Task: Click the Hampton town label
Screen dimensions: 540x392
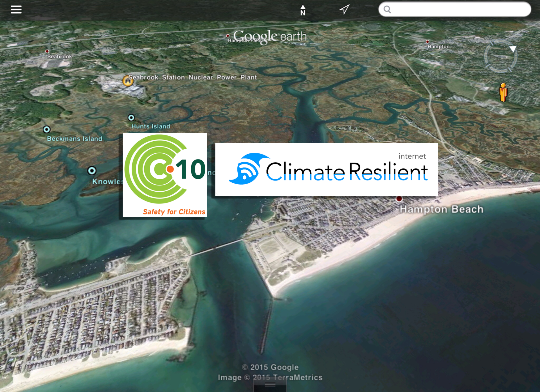Action: tap(438, 47)
